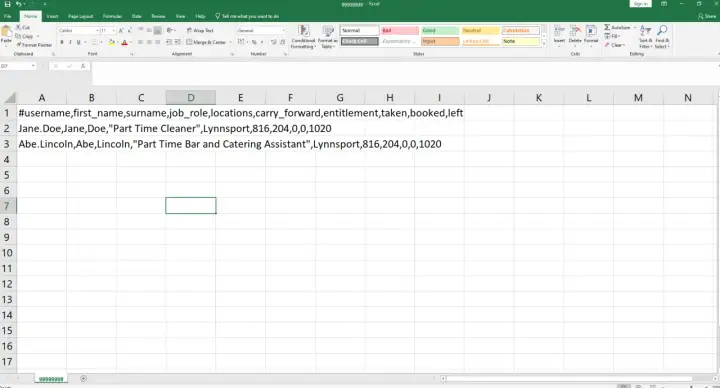The width and height of the screenshot is (720, 388).
Task: Toggle align right in Alignment group
Action: point(158,42)
